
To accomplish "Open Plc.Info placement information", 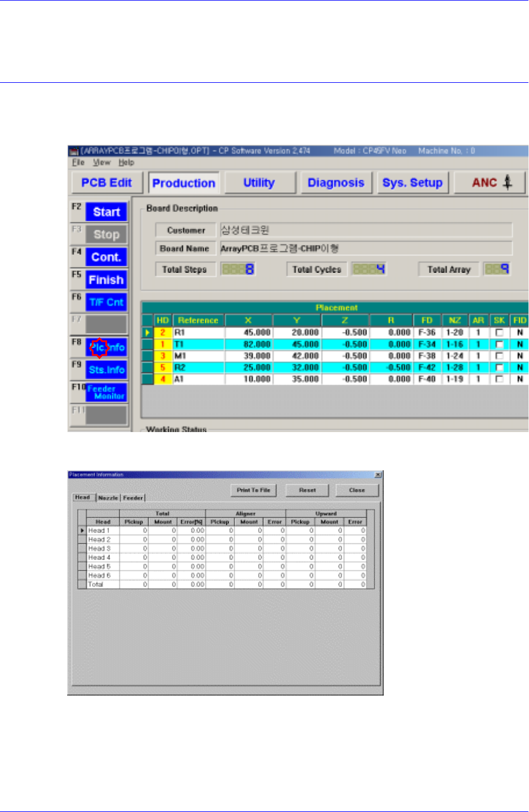I will click(x=106, y=348).
